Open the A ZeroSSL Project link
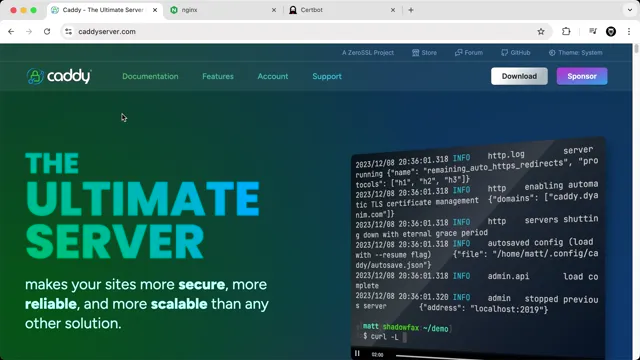This screenshot has width=640, height=360. point(368,53)
